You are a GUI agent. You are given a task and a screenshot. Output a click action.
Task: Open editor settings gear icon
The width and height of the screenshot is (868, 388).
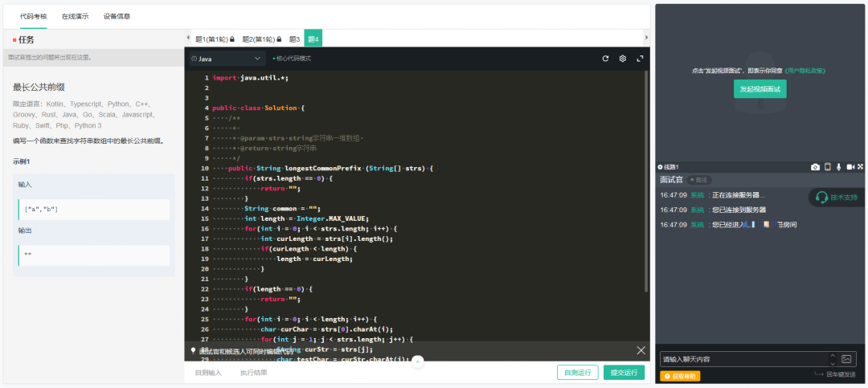coord(622,58)
